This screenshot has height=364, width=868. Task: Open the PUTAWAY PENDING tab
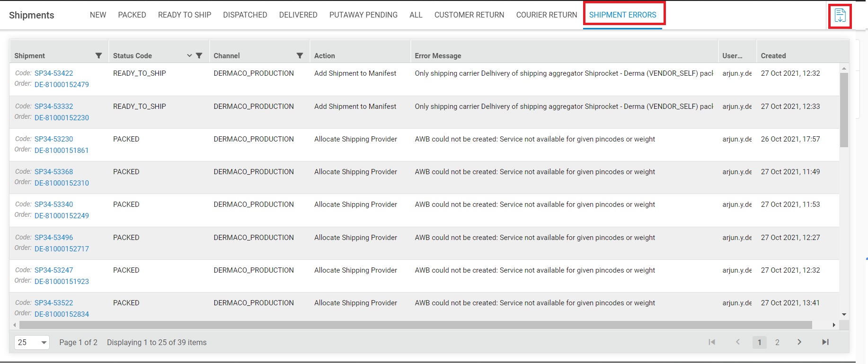click(x=363, y=15)
